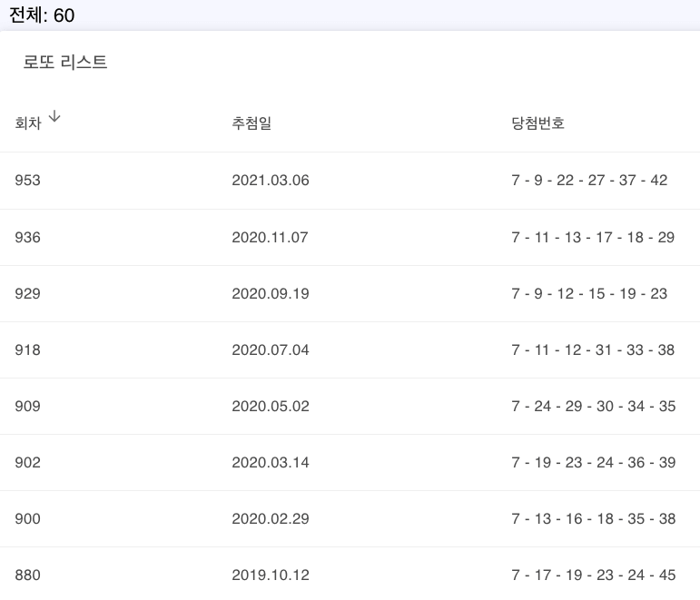
Task: Select round number 900
Action: (x=27, y=518)
